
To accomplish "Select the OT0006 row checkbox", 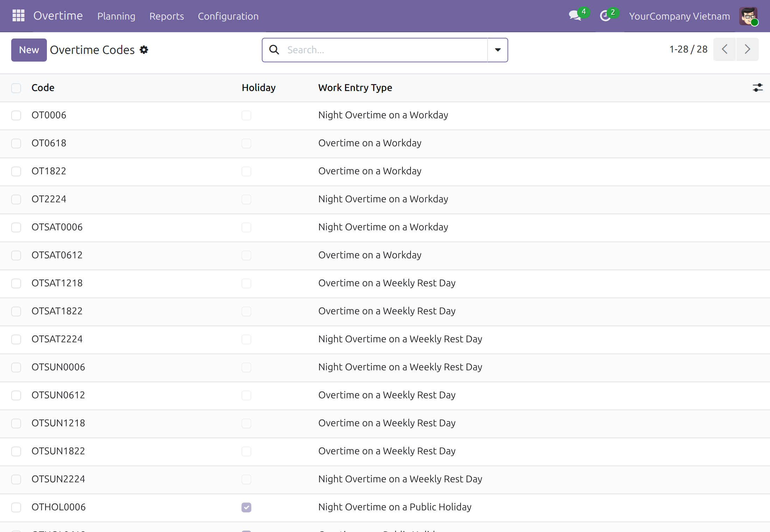I will [x=16, y=115].
